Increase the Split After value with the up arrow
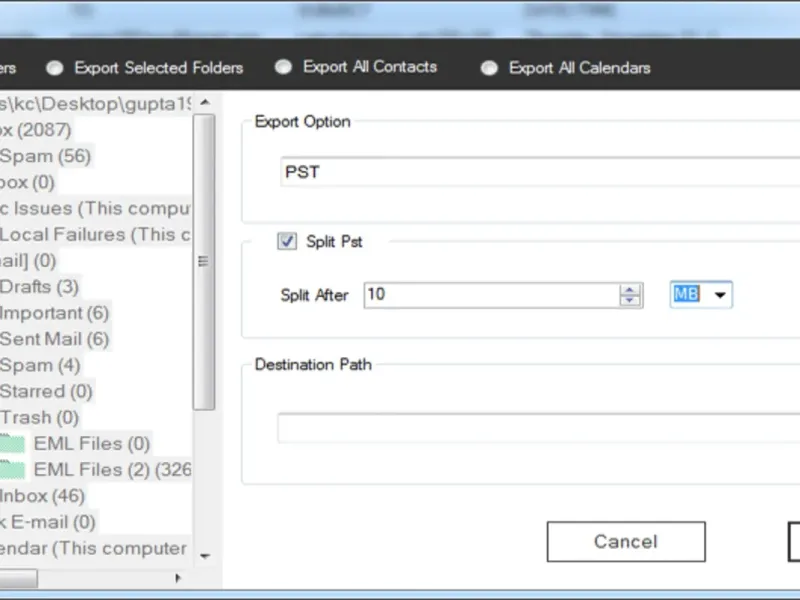Screen dimensions: 800x600 630,290
